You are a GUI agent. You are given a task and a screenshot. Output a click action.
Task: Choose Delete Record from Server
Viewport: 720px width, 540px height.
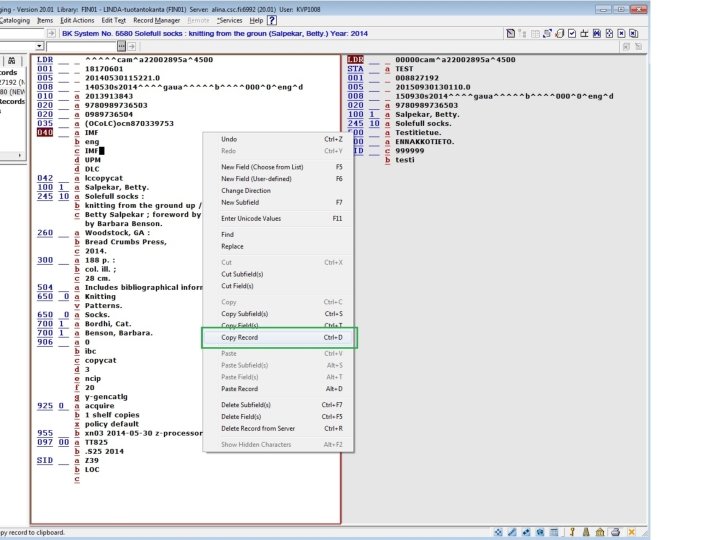(278, 428)
